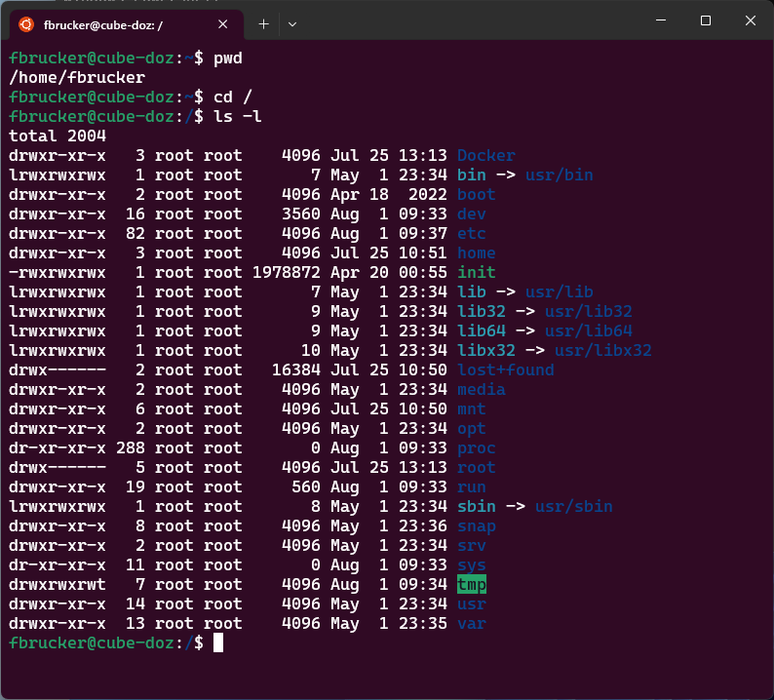Click the root directory name in the listing
The image size is (774, 700).
[477, 468]
